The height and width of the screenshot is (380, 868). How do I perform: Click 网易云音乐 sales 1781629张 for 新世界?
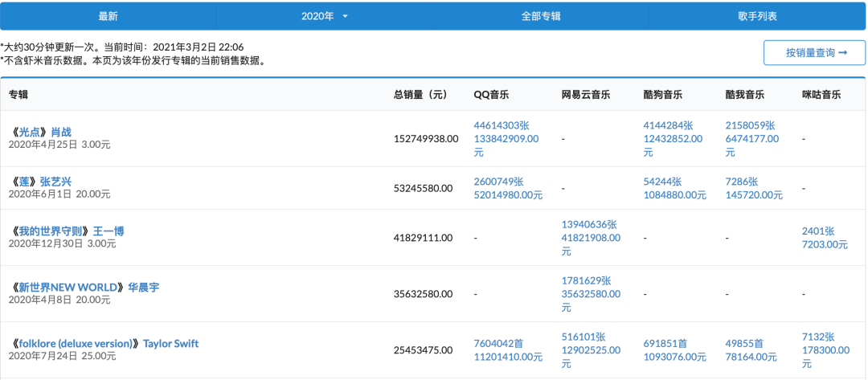[x=586, y=280]
